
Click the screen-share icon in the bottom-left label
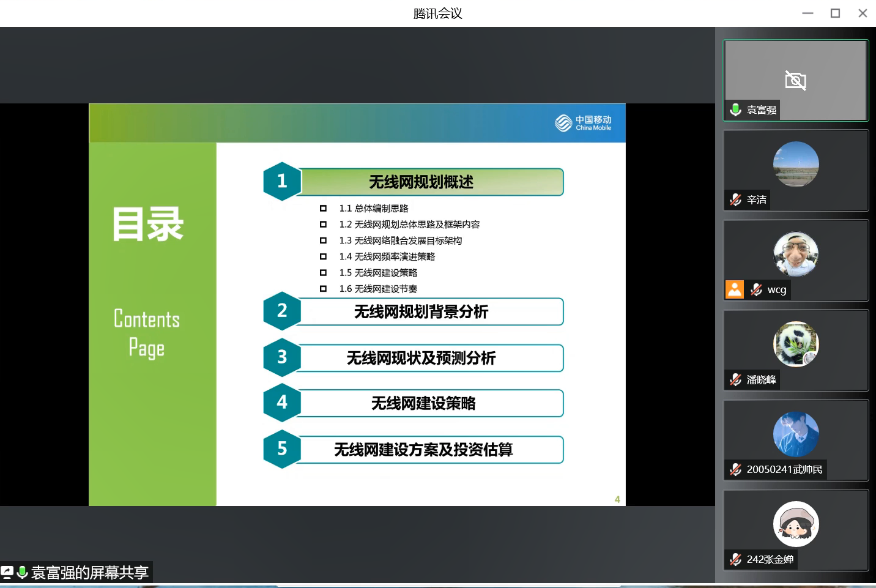point(7,572)
